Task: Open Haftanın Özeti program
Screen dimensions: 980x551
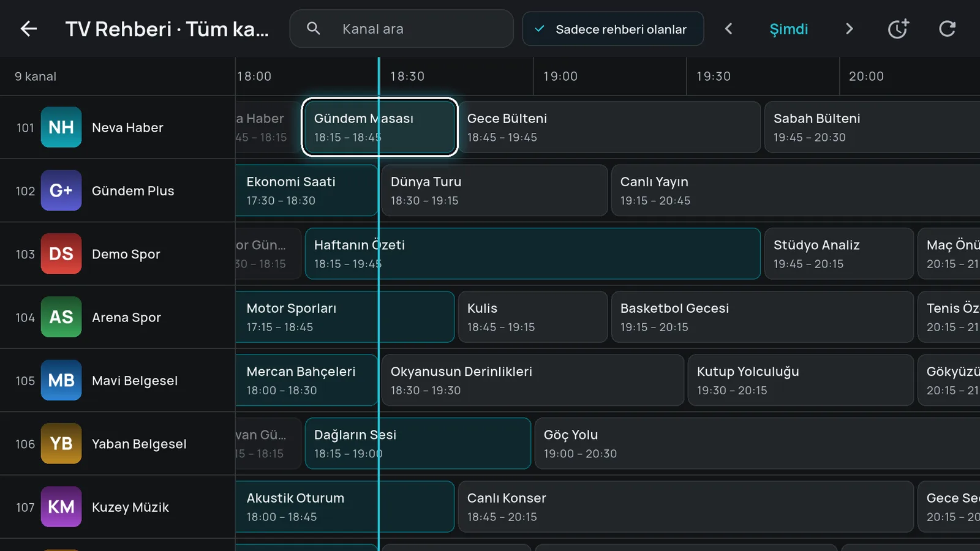Action: pos(533,253)
